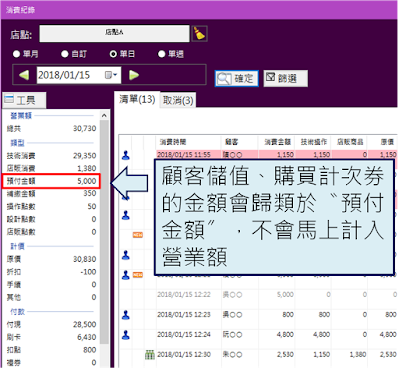Click the 原價 30,830 entry in tools
Image resolution: width=399 pixels, height=368 pixels.
coord(51,259)
